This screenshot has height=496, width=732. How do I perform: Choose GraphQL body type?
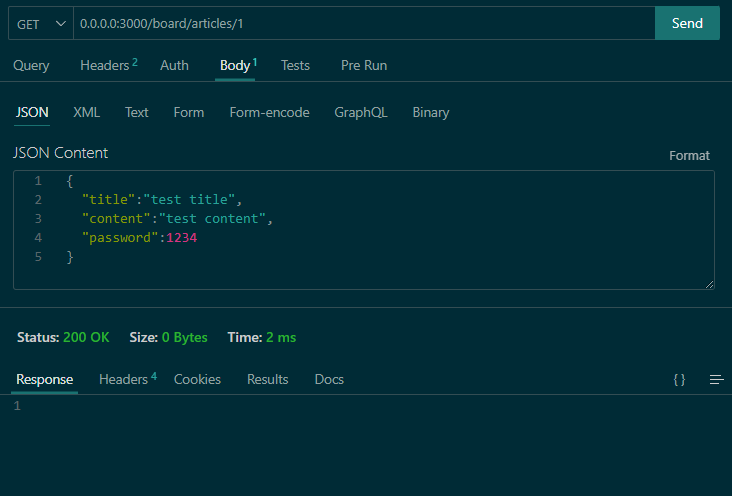point(361,113)
